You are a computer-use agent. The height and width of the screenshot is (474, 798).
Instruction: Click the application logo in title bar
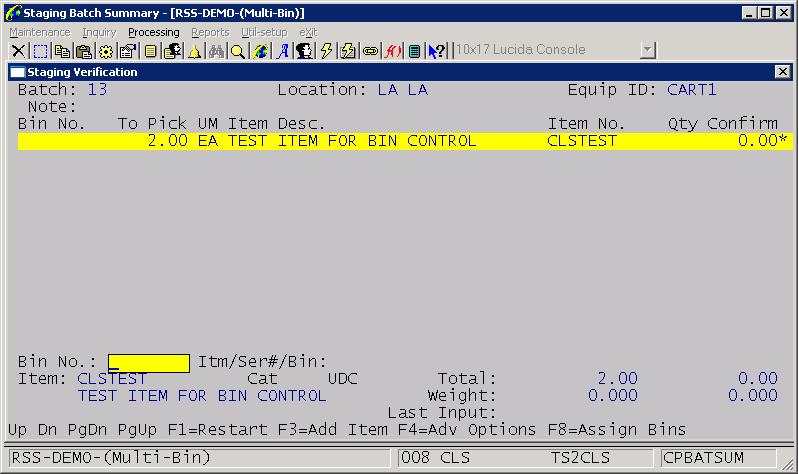[13, 13]
